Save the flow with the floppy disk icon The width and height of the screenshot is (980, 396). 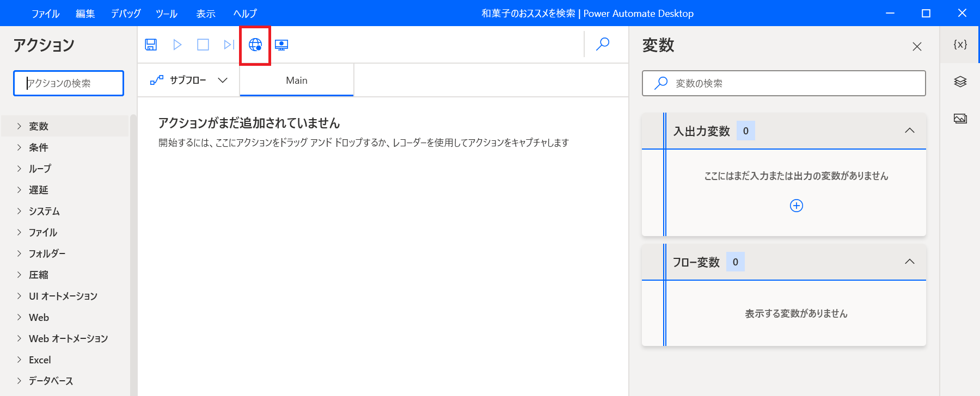click(151, 45)
